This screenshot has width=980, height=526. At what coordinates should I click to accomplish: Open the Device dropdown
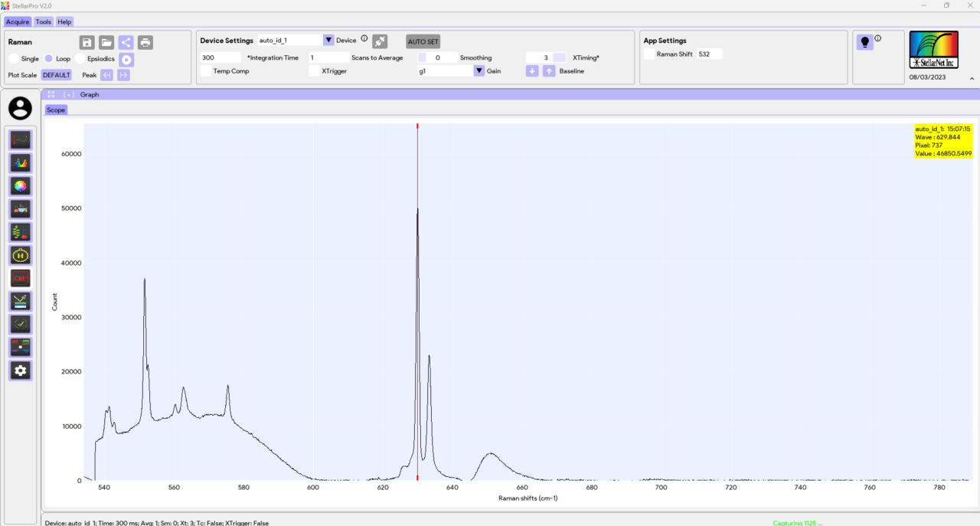click(328, 40)
